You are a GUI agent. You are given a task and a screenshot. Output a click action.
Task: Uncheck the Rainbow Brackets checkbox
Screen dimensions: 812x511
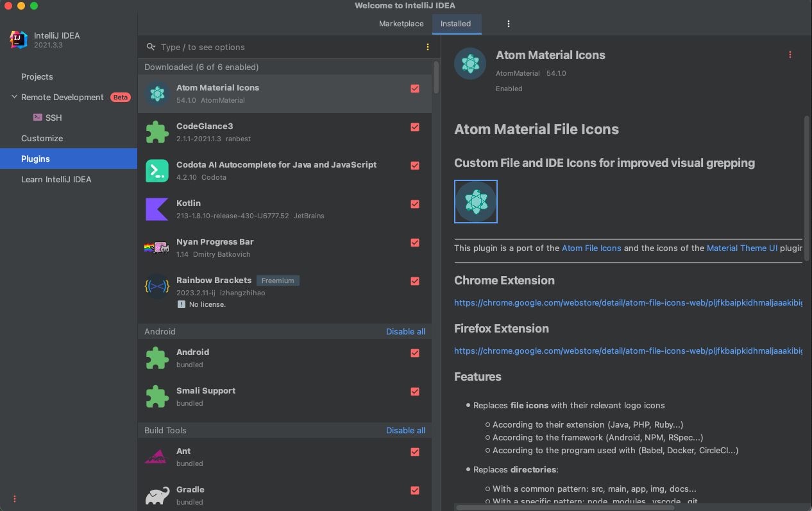(415, 281)
